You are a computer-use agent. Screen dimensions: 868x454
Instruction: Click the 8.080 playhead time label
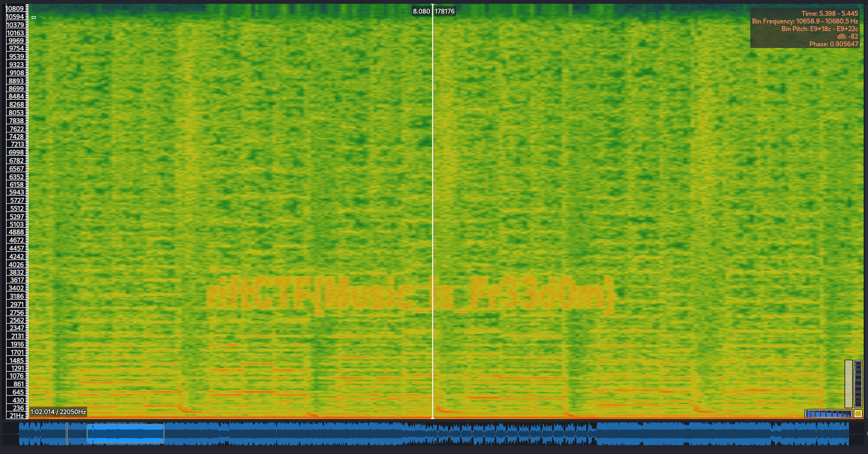[x=421, y=11]
